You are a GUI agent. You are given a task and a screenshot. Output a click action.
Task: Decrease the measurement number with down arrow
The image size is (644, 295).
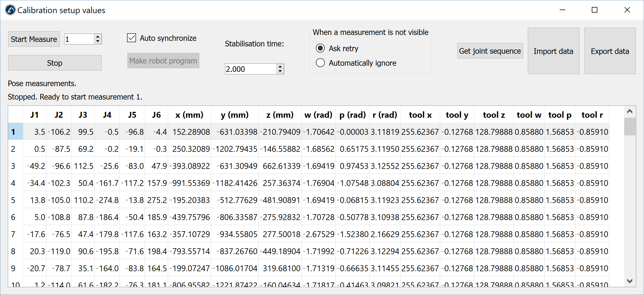[x=97, y=42]
